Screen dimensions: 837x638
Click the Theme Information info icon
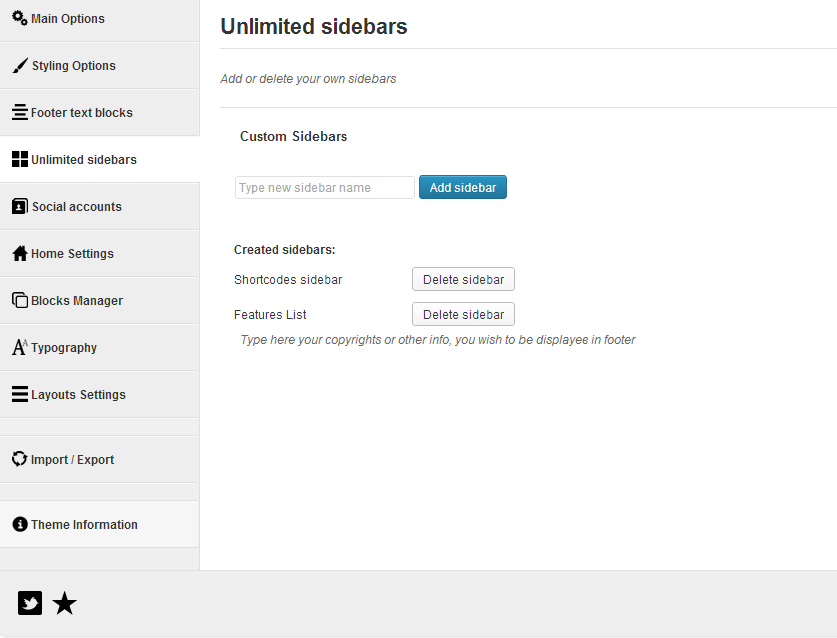point(20,525)
